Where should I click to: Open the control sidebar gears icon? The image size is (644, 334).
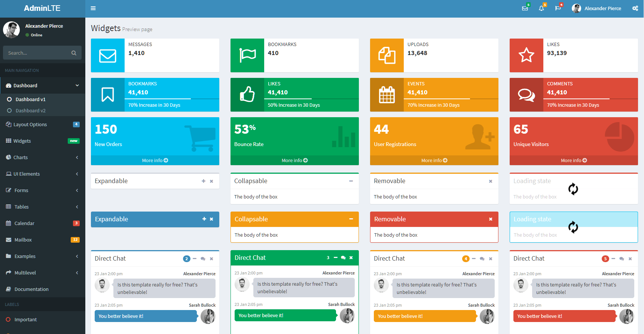click(635, 8)
